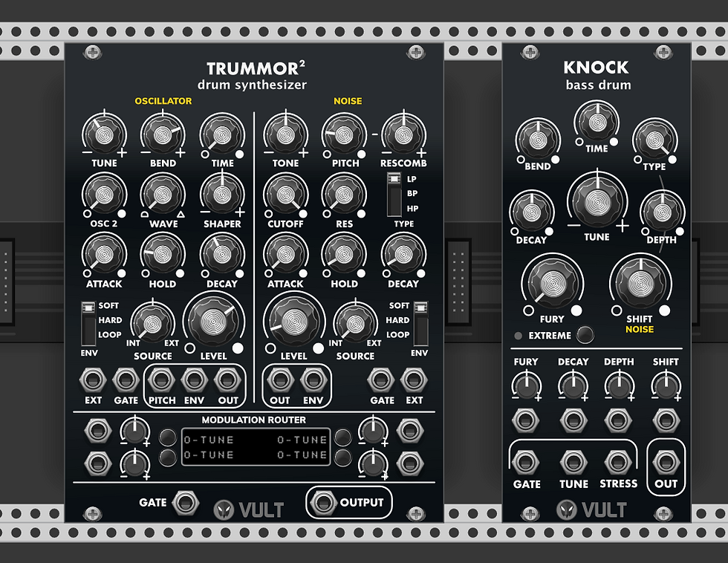Screen dimensions: 728x563
Task: Click the modulation router top-left input jack
Action: pos(97,431)
